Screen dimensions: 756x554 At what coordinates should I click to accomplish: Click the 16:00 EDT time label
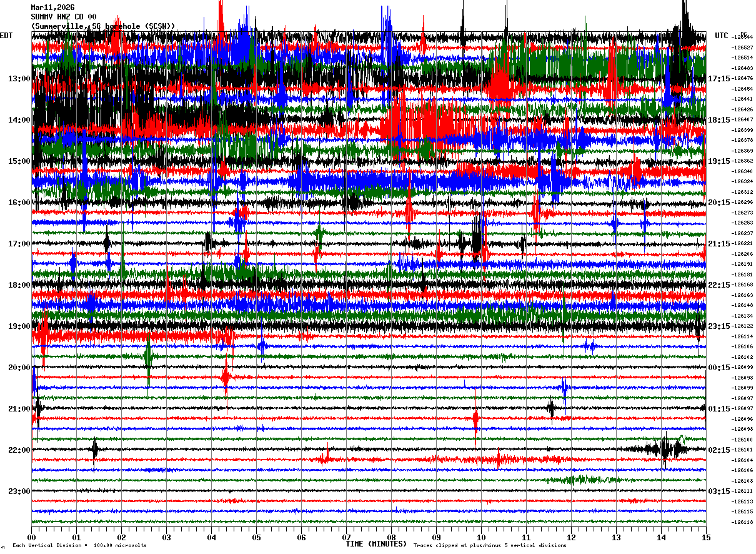[x=19, y=203]
